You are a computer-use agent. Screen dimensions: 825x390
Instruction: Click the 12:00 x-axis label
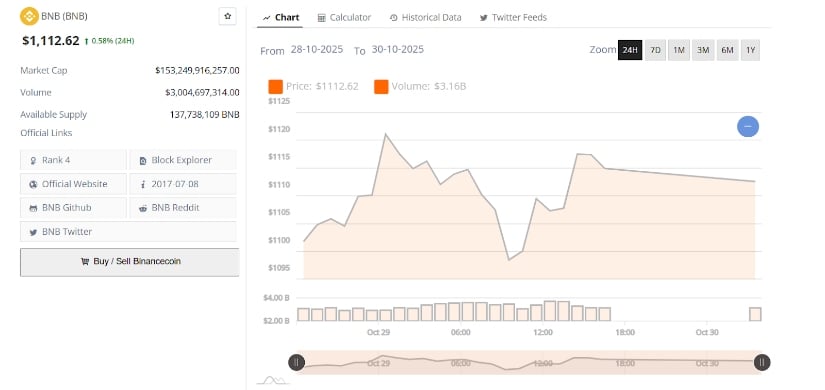[542, 333]
